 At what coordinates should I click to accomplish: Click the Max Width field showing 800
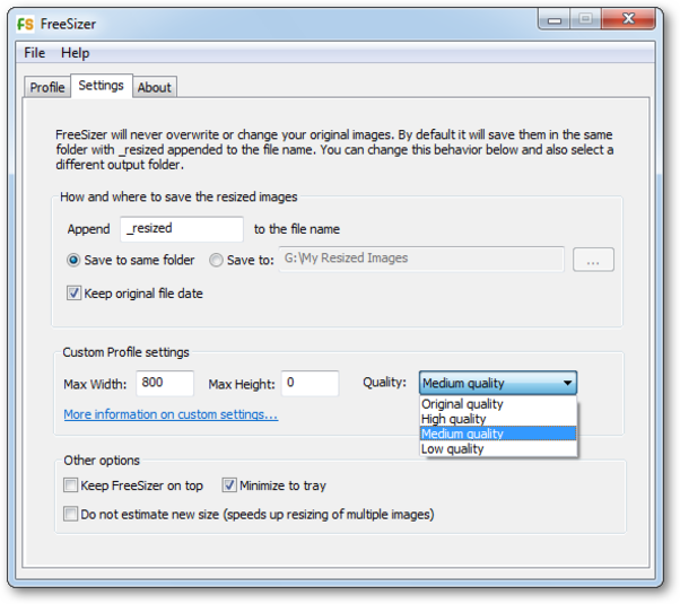pos(165,383)
